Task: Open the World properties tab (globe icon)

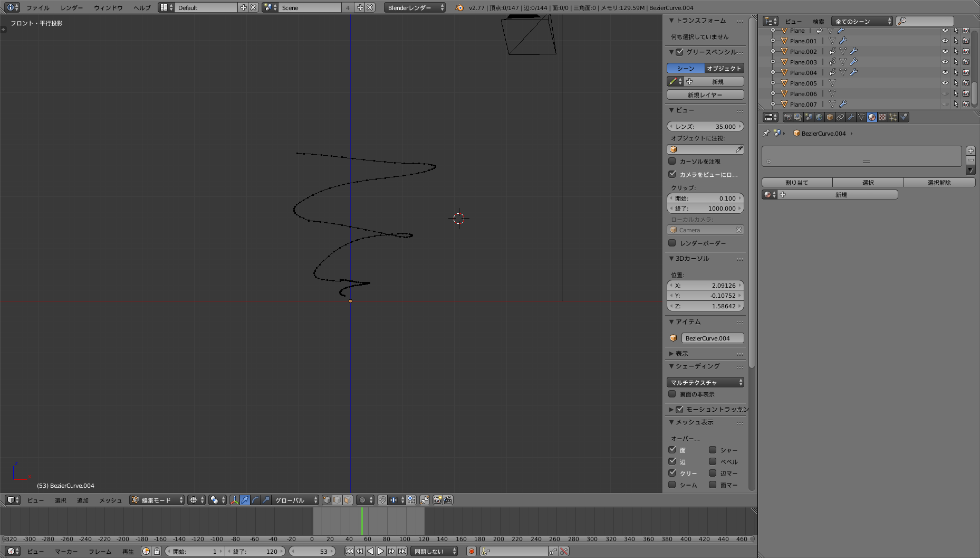Action: coord(819,117)
